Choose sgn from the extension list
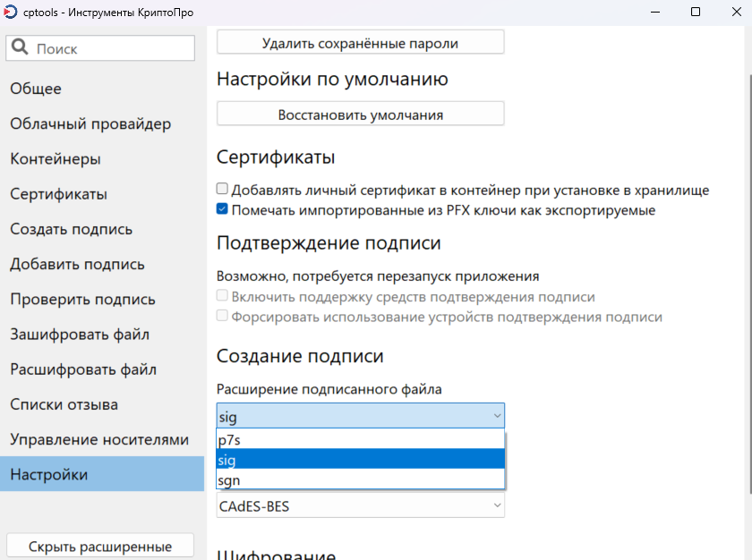 tap(360, 479)
